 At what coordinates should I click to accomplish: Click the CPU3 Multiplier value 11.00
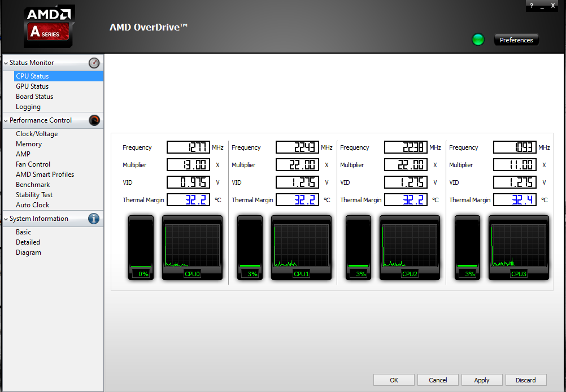515,165
